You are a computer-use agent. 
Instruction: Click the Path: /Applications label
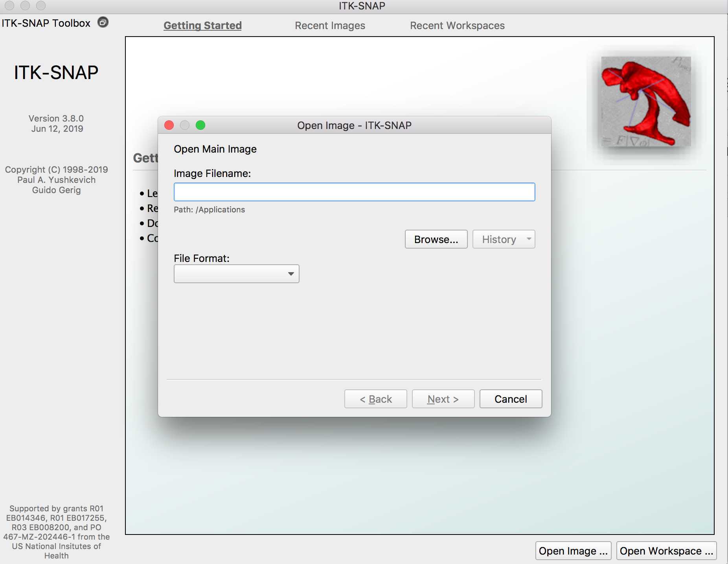pos(209,210)
